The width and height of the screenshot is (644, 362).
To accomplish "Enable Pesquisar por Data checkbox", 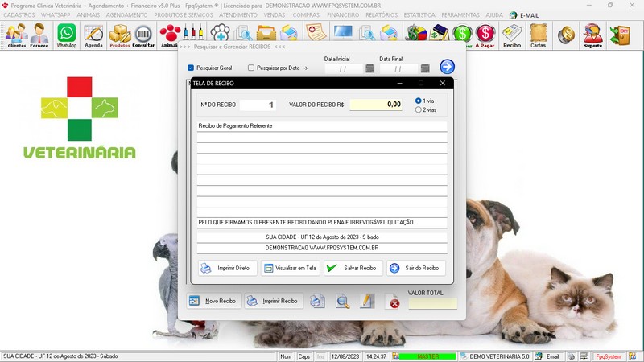I will pos(251,68).
